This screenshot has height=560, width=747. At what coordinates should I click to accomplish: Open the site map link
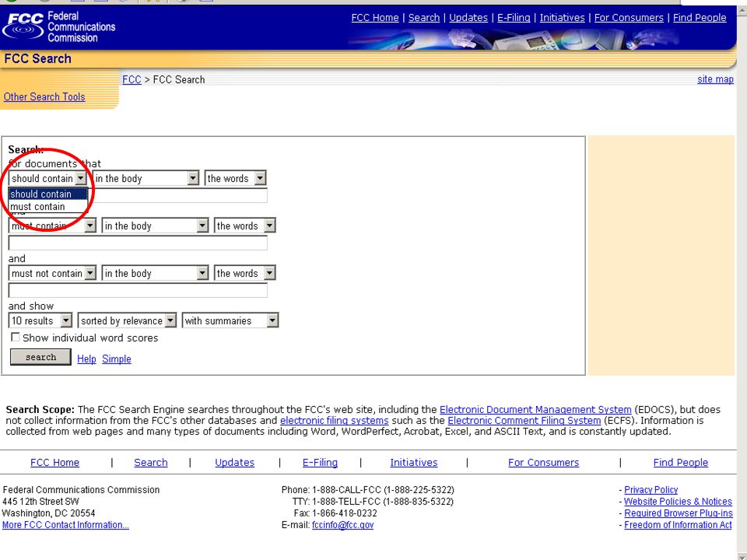[x=715, y=79]
